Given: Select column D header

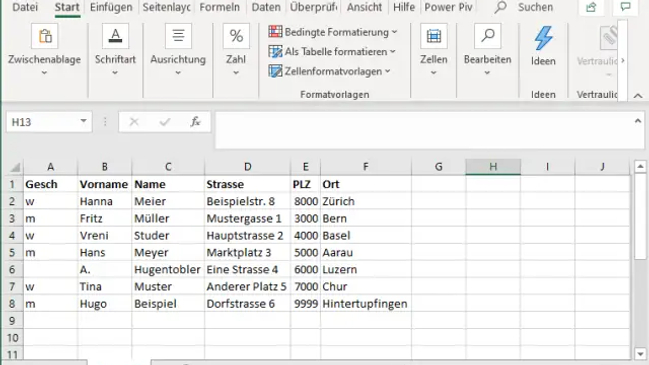Looking at the screenshot, I should (248, 167).
